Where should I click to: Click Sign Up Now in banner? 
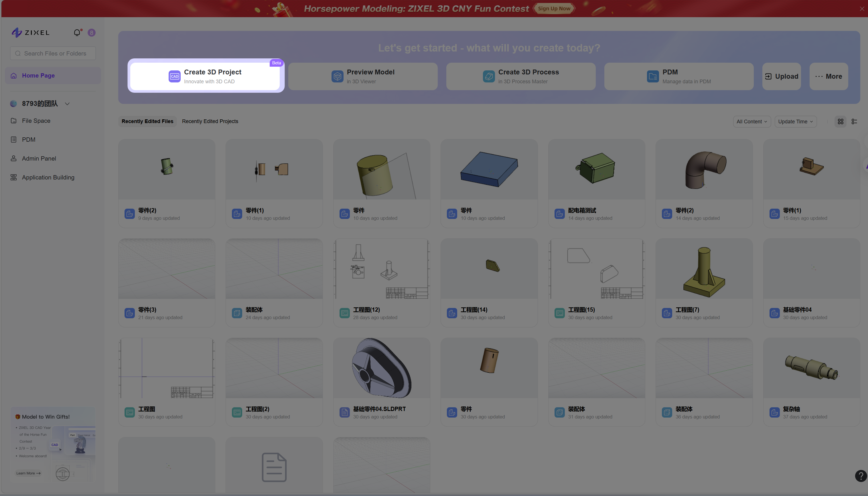click(554, 9)
